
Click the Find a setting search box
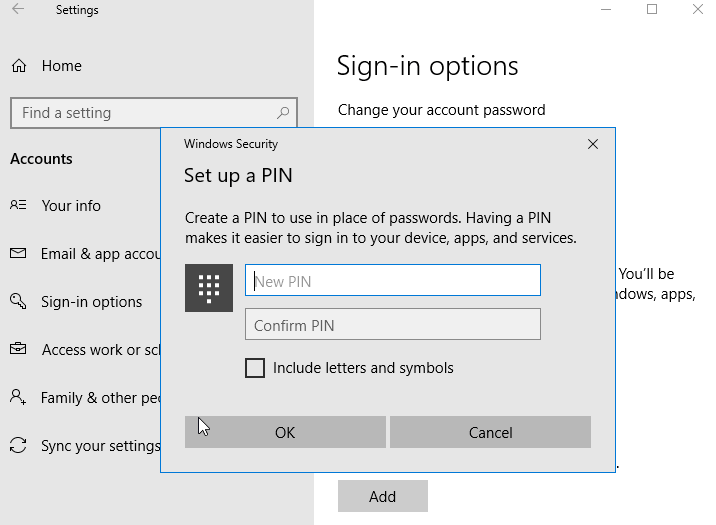point(140,113)
